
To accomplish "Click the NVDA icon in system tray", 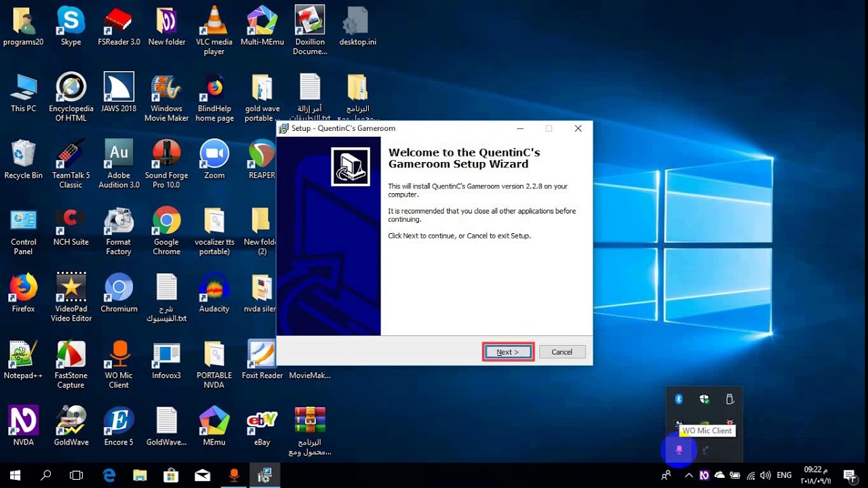I will point(705,476).
